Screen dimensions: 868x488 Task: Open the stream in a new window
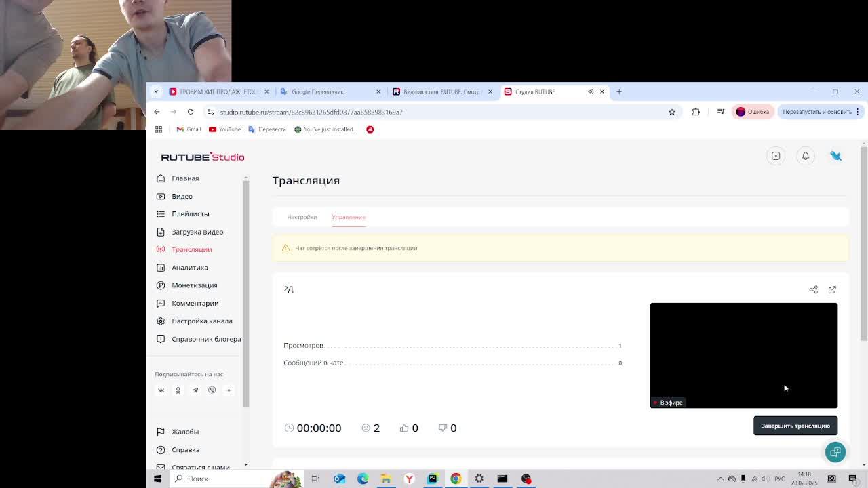pos(832,289)
